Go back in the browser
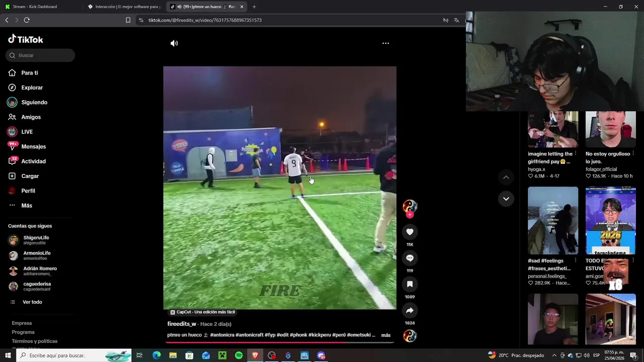 point(7,20)
